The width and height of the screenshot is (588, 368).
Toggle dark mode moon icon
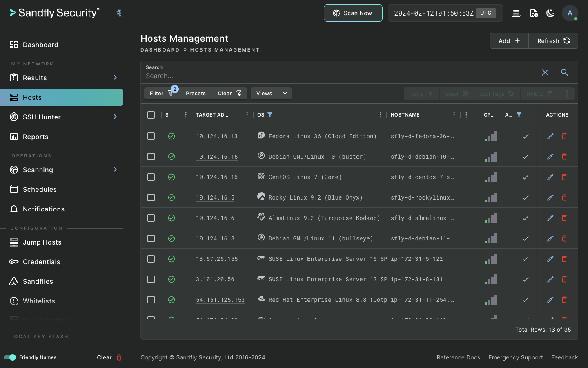tap(550, 13)
